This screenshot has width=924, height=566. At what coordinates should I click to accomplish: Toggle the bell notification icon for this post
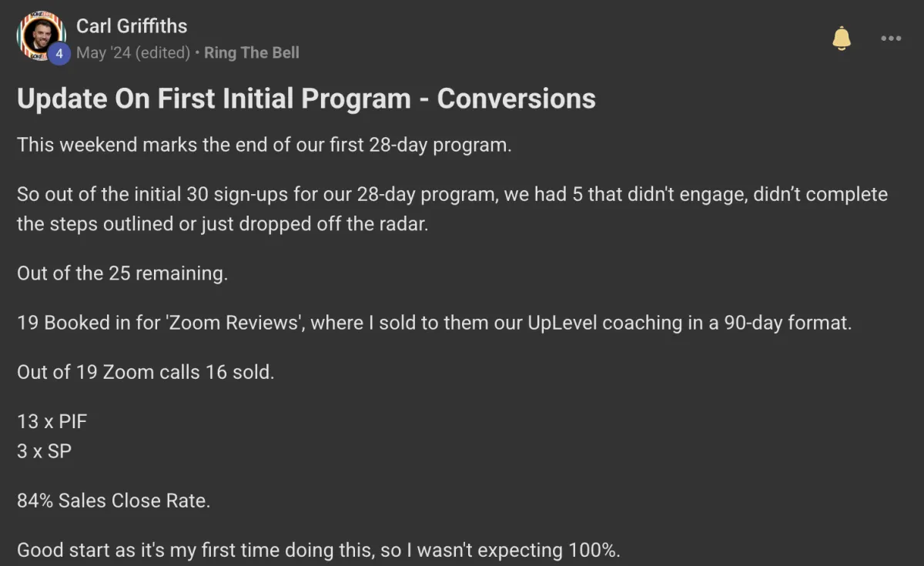(x=842, y=38)
